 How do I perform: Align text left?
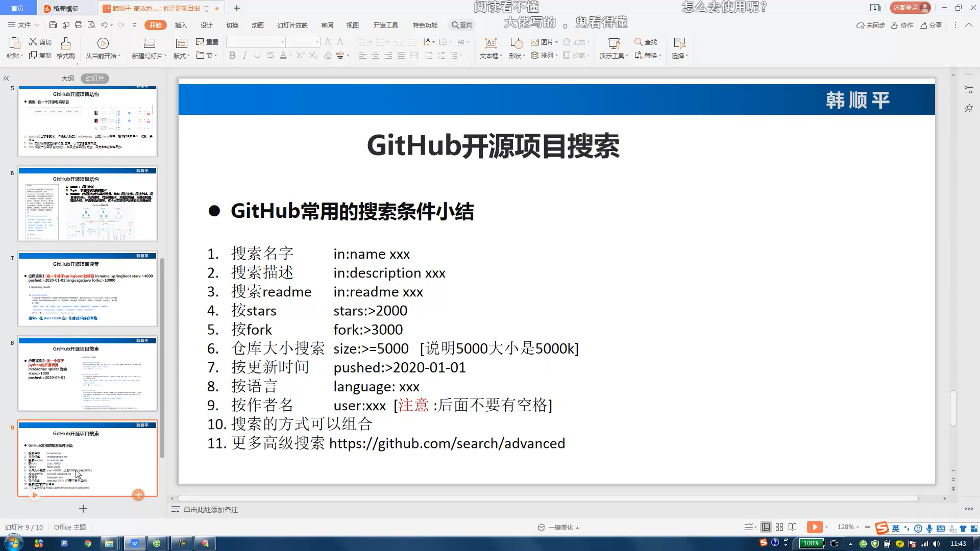[363, 55]
